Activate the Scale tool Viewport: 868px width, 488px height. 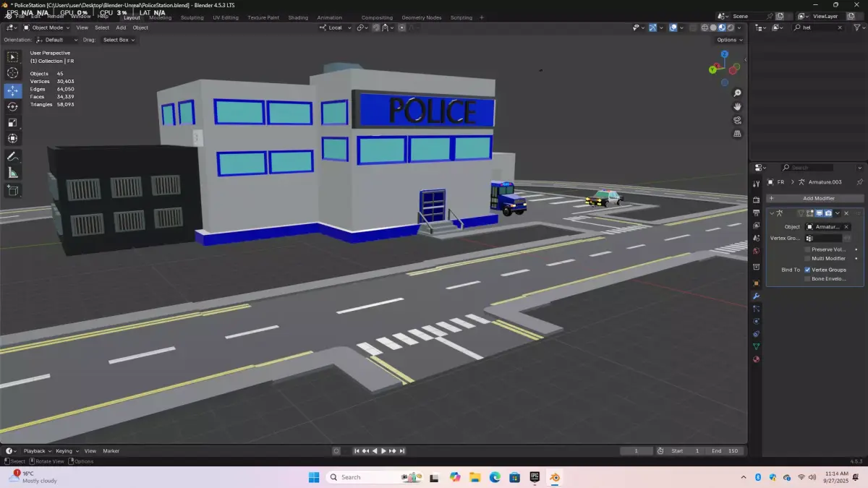12,122
